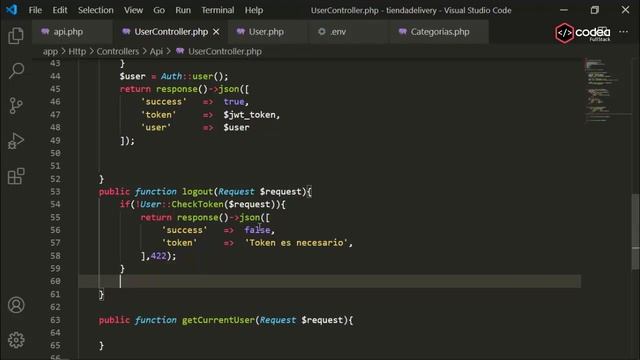
Task: Click the app breadcrumb segment
Action: [x=50, y=51]
